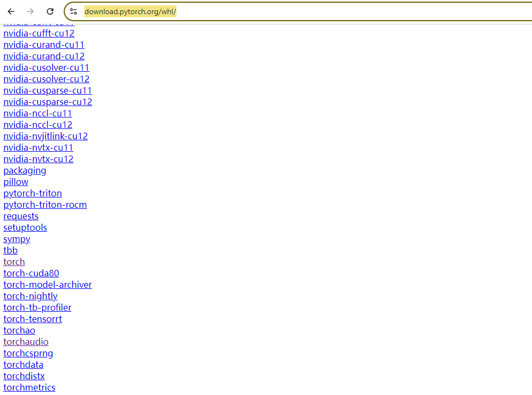The height and width of the screenshot is (395, 532).
Task: Open the torchao link
Action: pos(20,330)
